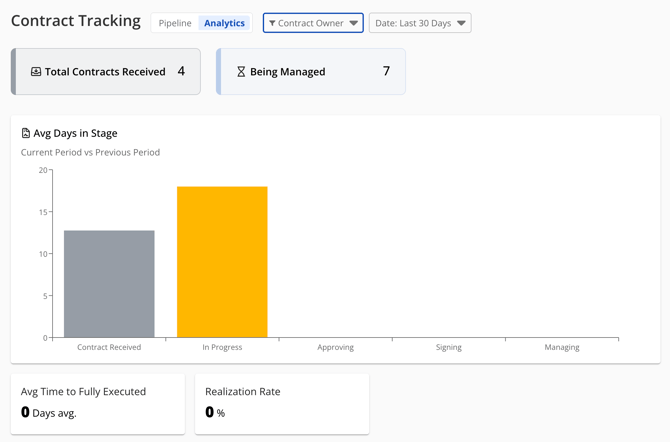Click the Current Period vs Previous Period subtitle

pos(90,153)
